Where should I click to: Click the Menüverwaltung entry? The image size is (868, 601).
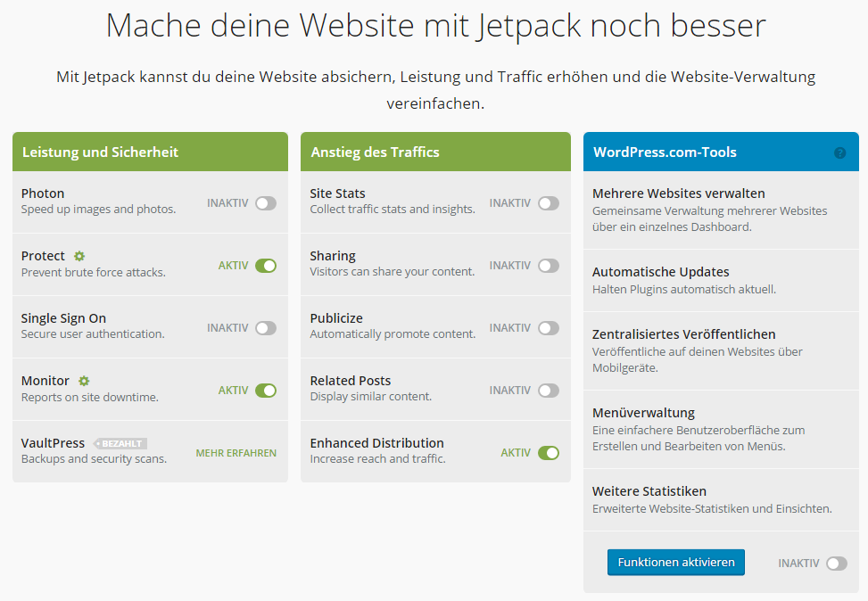tap(722, 430)
